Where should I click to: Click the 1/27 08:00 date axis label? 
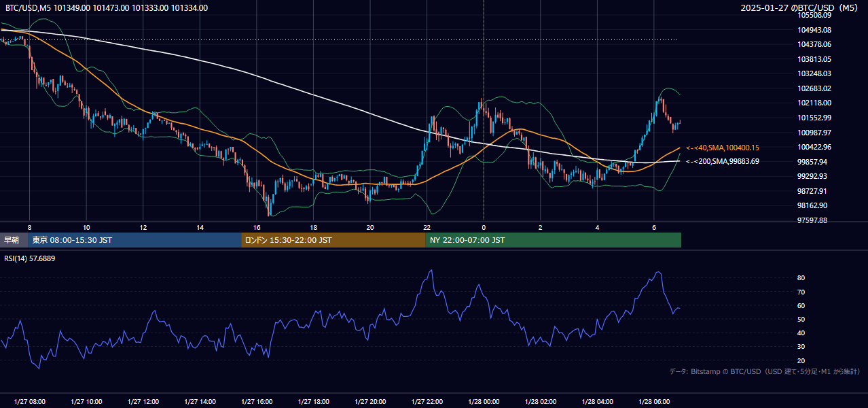click(x=29, y=402)
